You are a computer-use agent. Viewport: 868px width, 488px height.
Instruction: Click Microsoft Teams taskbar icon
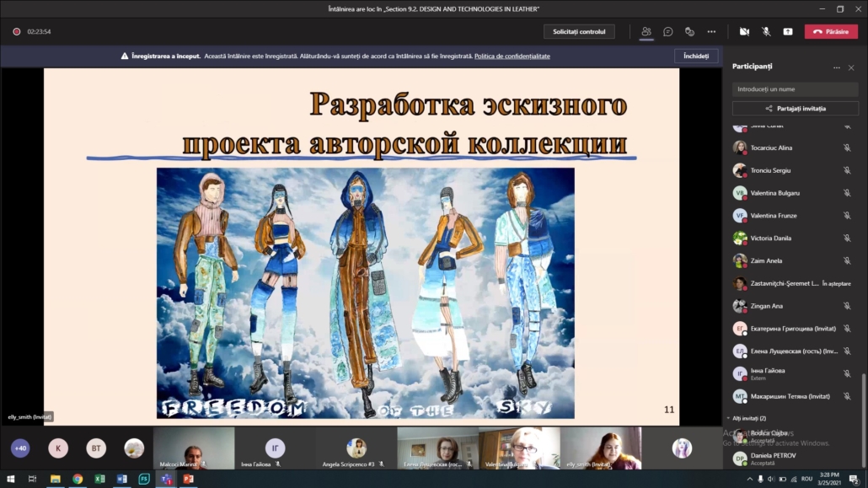click(x=166, y=479)
